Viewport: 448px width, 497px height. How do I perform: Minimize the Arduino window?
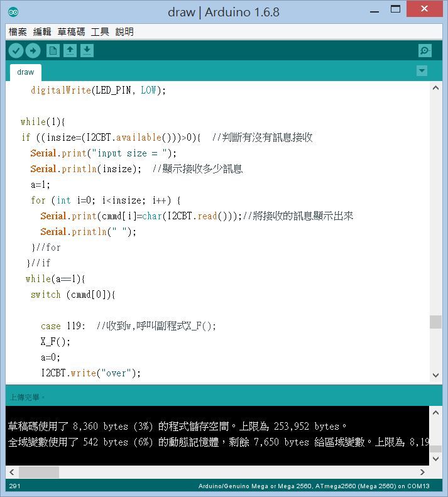[374, 11]
